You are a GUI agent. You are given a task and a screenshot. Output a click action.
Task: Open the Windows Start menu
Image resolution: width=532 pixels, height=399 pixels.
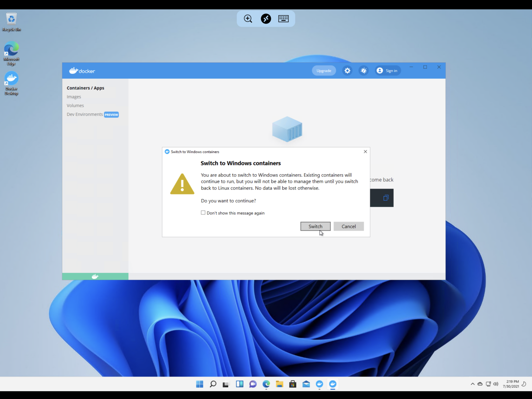pyautogui.click(x=199, y=384)
